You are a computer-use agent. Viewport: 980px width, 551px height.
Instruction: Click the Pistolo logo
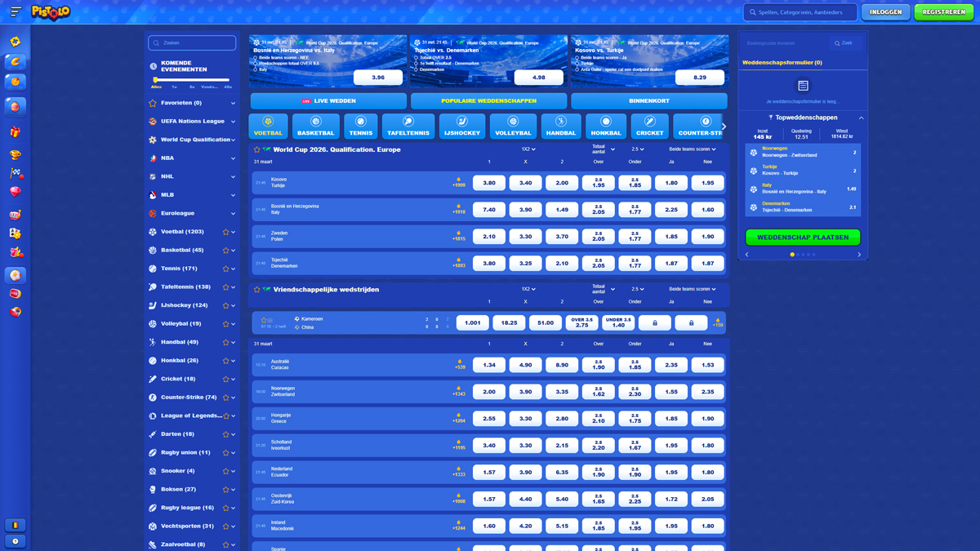tap(51, 12)
